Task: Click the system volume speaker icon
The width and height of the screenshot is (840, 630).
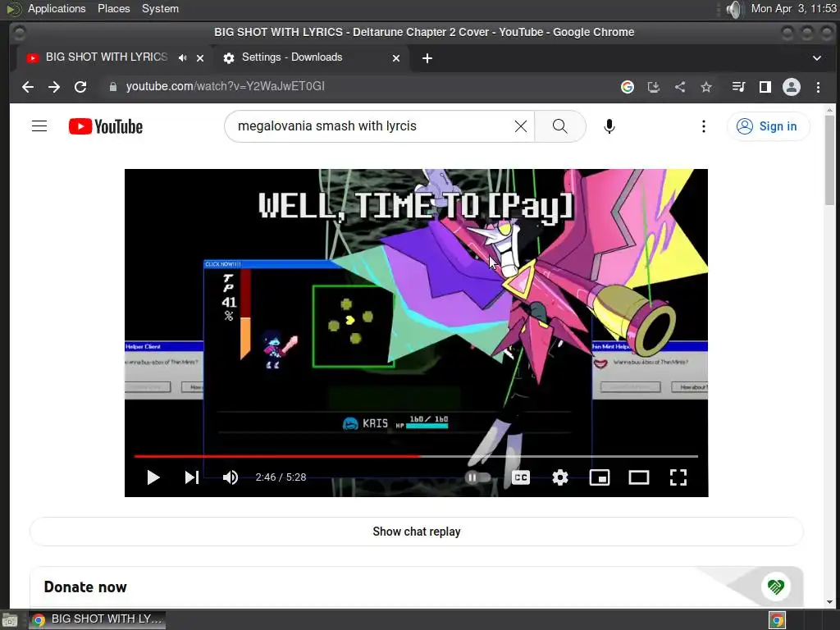Action: [x=735, y=9]
